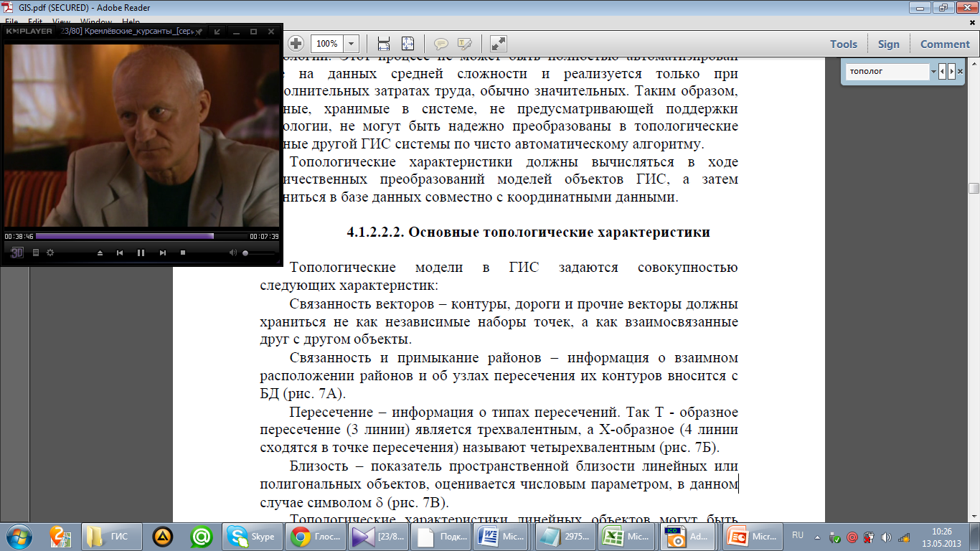980x551 pixels.
Task: Click the RU language indicator
Action: [x=797, y=535]
